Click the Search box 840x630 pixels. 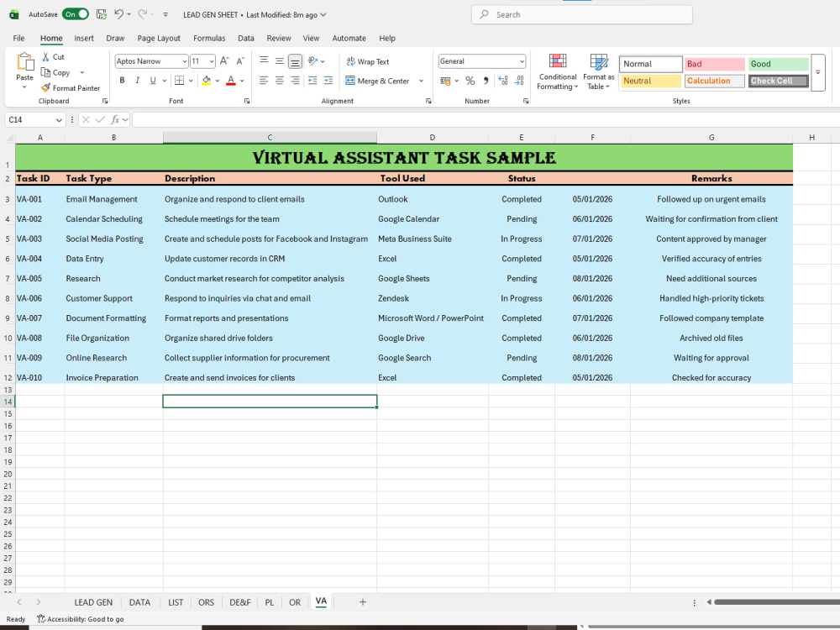tap(582, 14)
